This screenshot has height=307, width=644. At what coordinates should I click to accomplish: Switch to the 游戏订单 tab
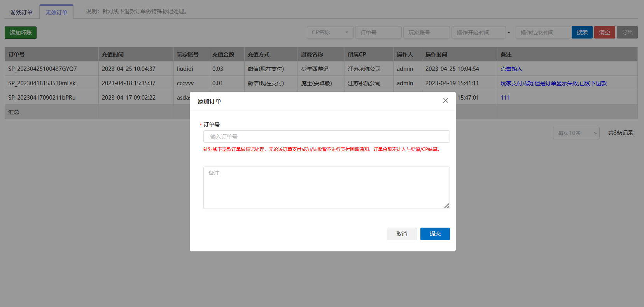21,12
